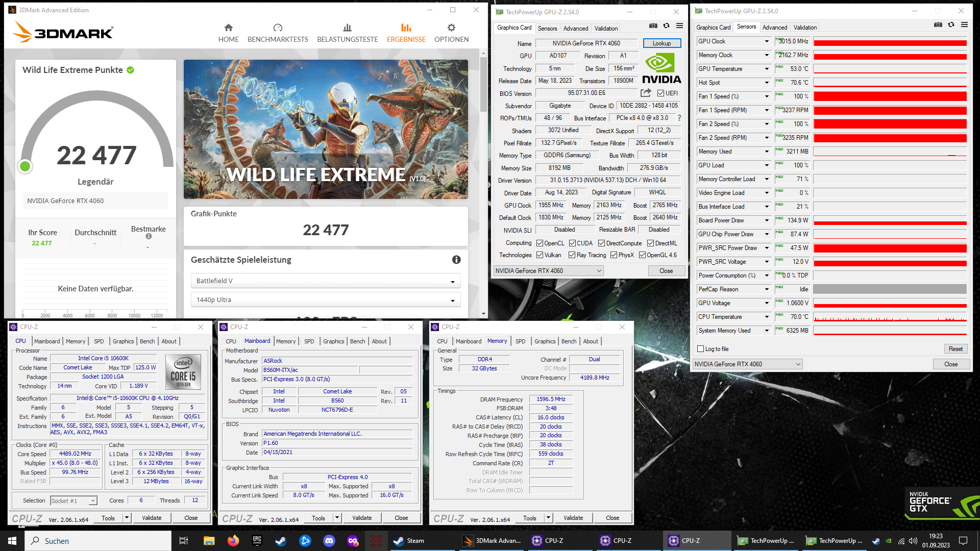Open Epic Games launcher from taskbar

click(257, 541)
